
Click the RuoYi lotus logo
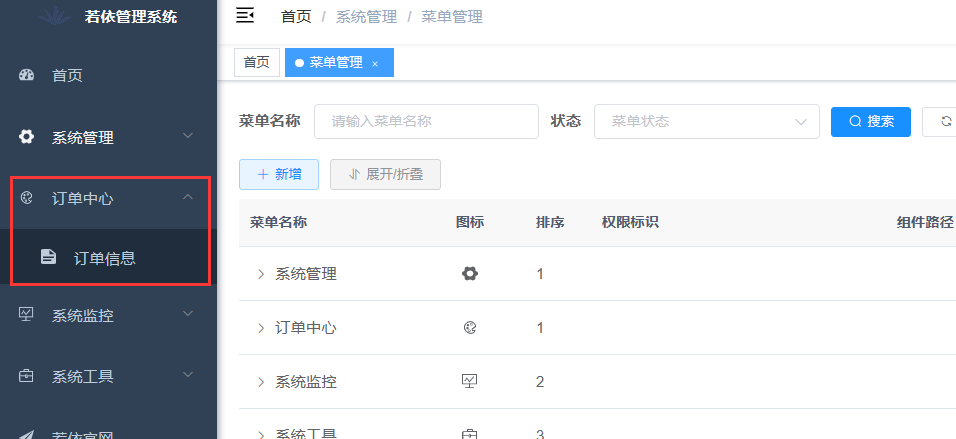57,15
